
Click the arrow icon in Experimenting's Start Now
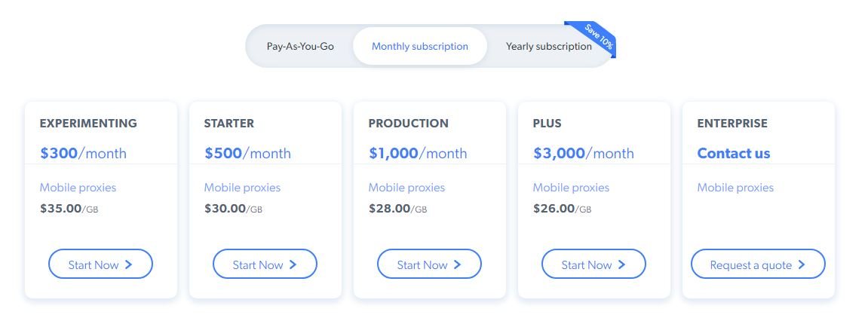(x=129, y=265)
